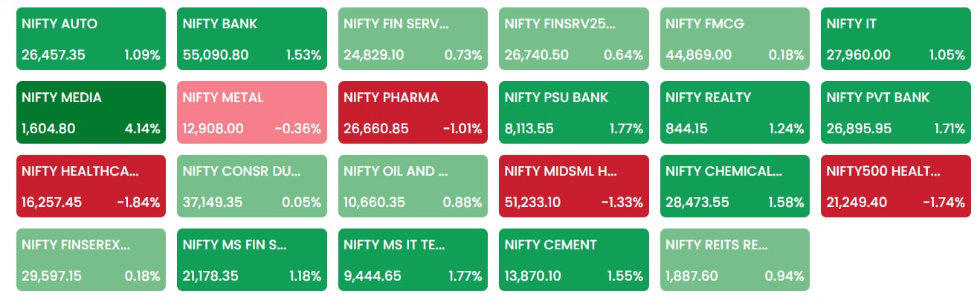Select the NIFTY BANK tile
The image size is (980, 297).
tap(252, 39)
